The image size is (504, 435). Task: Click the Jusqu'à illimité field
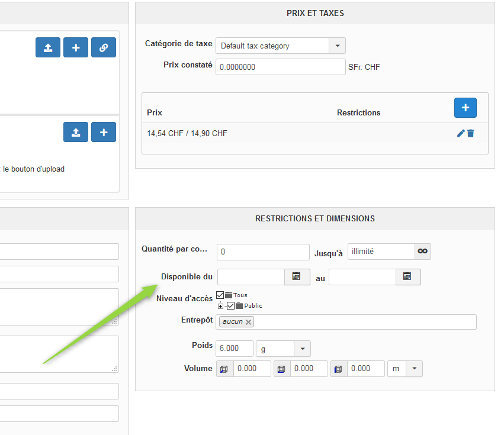pyautogui.click(x=381, y=251)
